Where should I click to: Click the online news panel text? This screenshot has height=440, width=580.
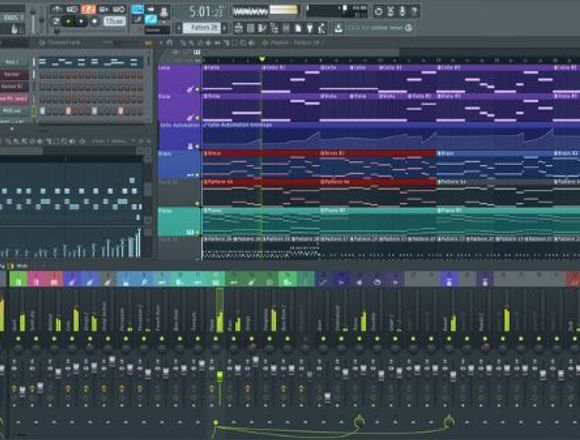(x=375, y=28)
